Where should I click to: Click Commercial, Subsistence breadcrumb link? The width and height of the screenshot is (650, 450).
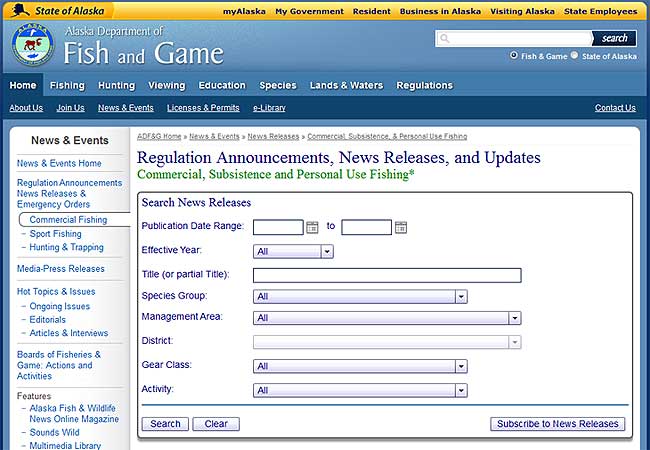coord(387,136)
